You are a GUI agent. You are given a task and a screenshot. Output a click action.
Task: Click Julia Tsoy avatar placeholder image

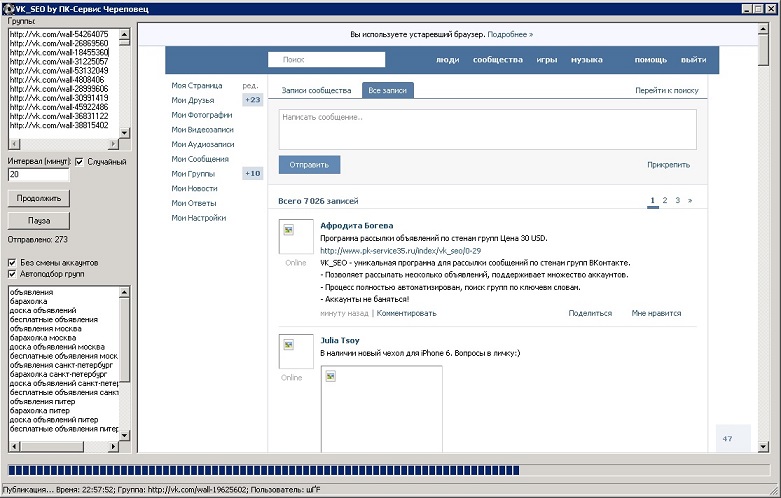[296, 351]
